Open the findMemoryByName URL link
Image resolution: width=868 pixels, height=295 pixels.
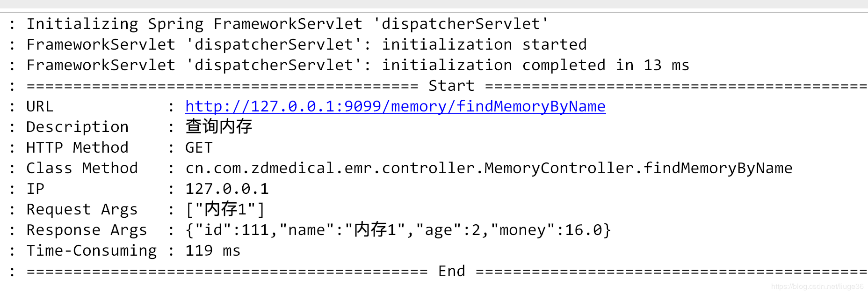pos(395,106)
